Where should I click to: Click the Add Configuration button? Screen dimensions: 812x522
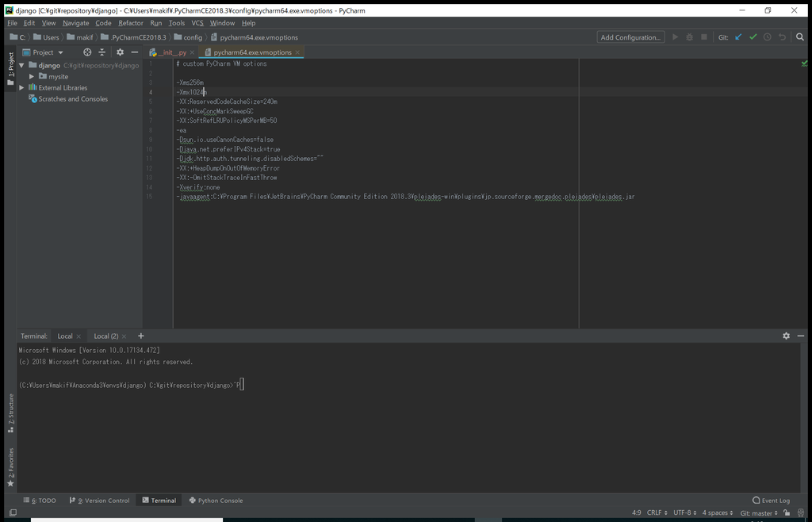click(x=630, y=37)
